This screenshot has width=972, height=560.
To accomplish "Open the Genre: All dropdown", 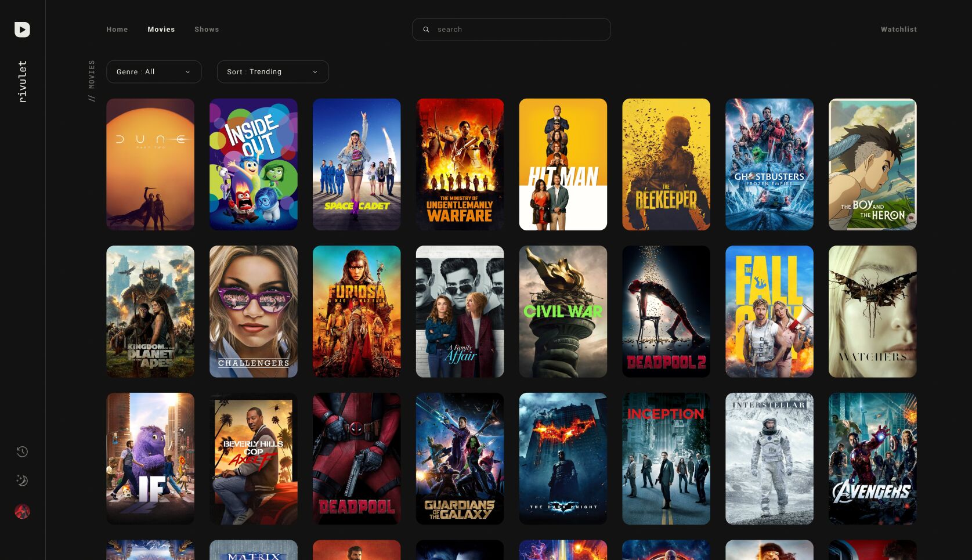I will click(x=154, y=72).
